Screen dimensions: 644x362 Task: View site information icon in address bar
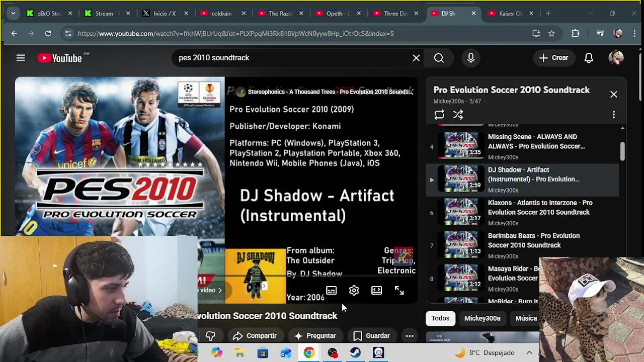point(68,34)
